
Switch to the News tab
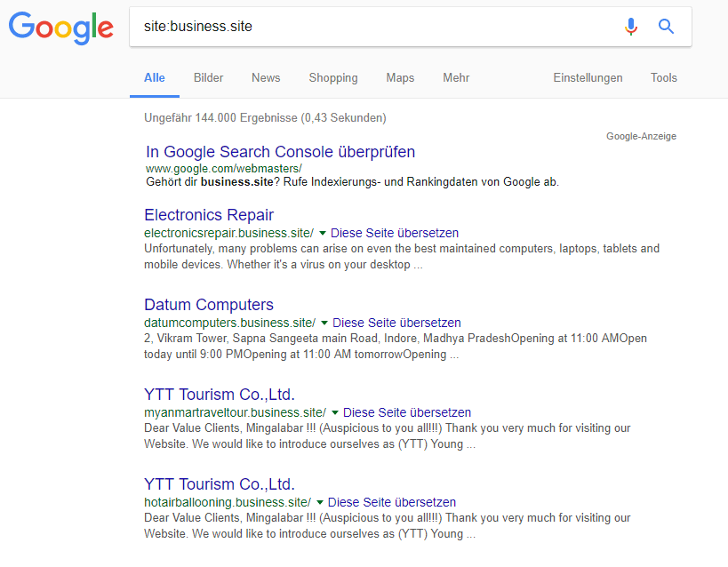(265, 77)
